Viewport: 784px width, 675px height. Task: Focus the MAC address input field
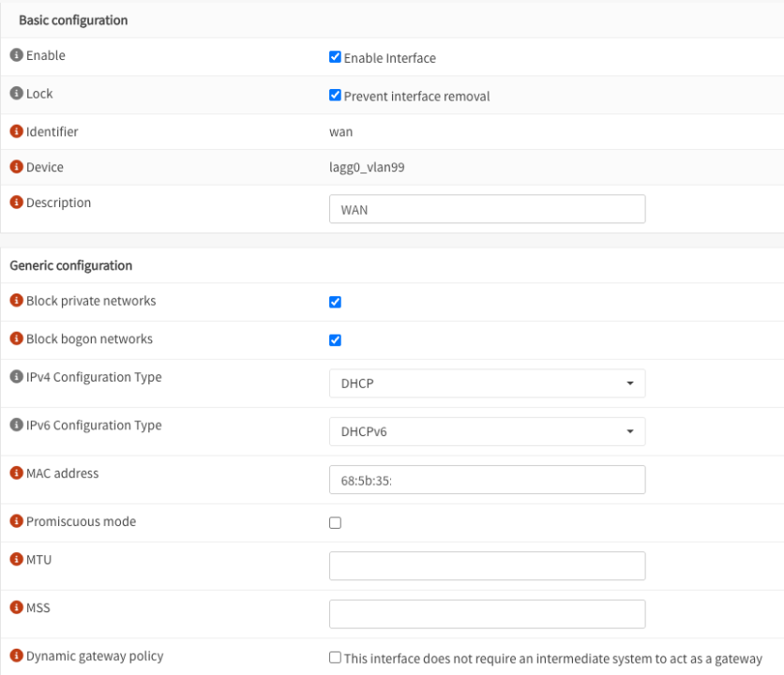click(535, 480)
